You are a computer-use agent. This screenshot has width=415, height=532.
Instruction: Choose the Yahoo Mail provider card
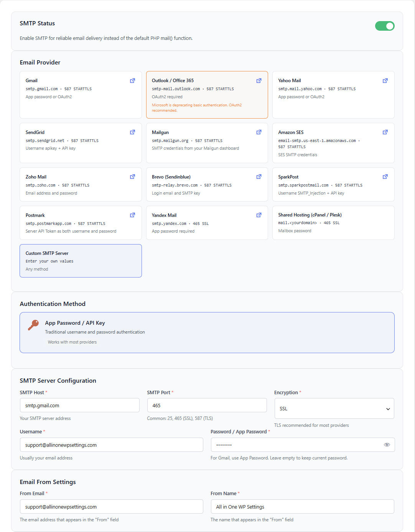pyautogui.click(x=333, y=95)
